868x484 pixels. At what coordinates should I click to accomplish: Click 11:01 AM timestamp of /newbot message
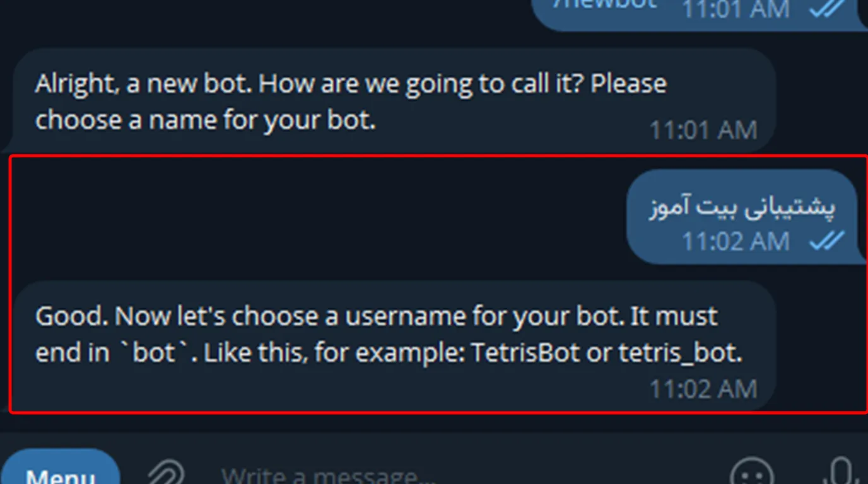(736, 8)
